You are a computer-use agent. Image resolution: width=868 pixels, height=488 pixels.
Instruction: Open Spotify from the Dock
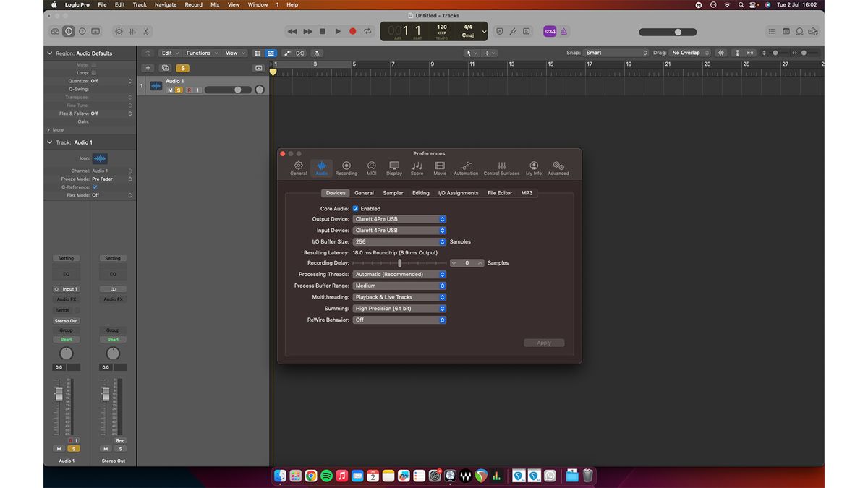[x=326, y=476]
